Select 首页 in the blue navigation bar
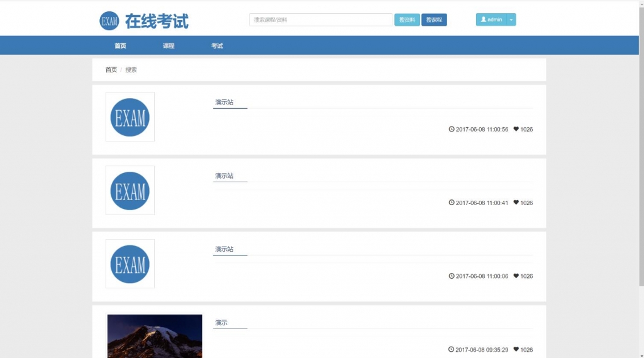 [120, 46]
